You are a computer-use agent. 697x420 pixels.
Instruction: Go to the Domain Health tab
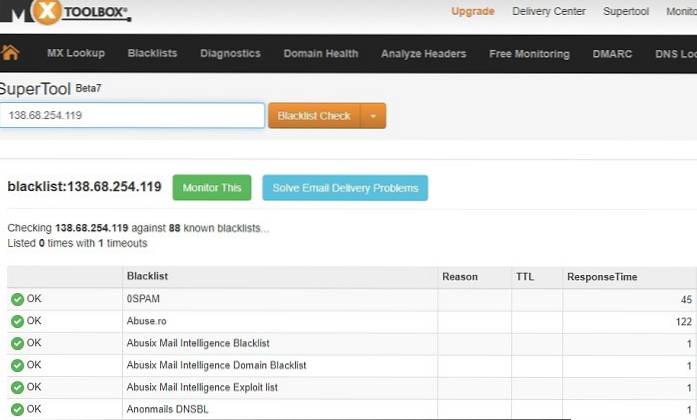tap(321, 54)
